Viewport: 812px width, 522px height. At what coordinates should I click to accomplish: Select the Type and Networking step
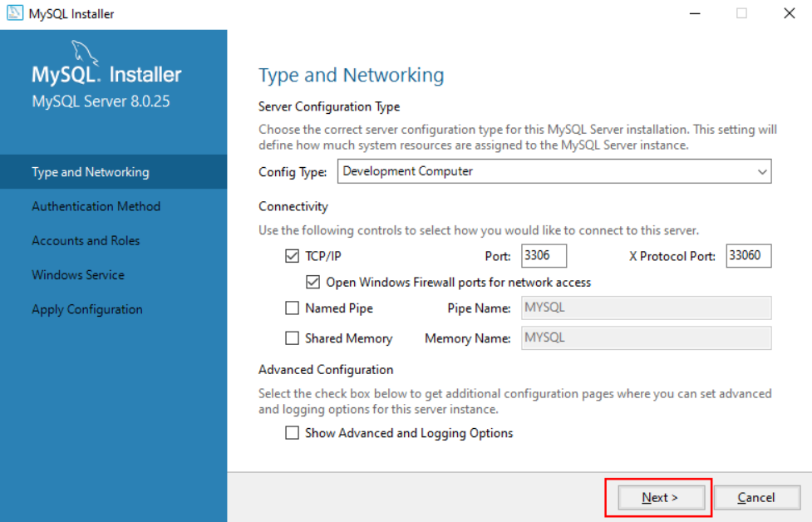coord(113,172)
